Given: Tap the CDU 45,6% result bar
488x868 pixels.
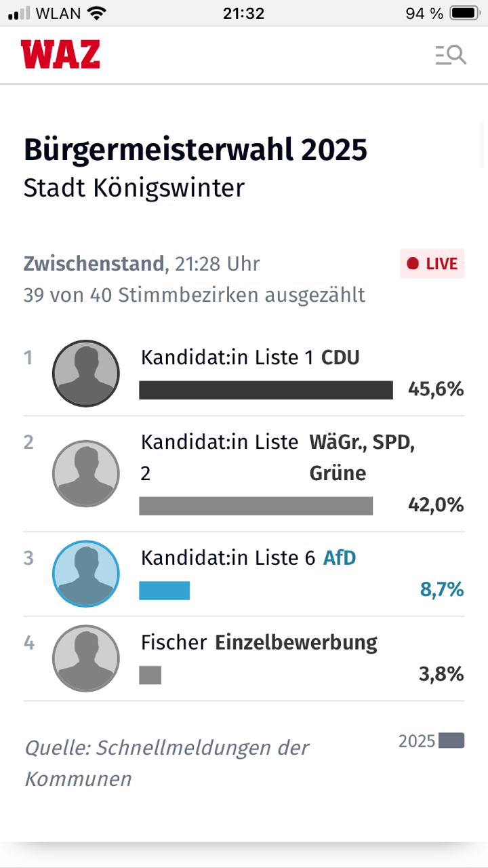Looking at the screenshot, I should coord(266,390).
